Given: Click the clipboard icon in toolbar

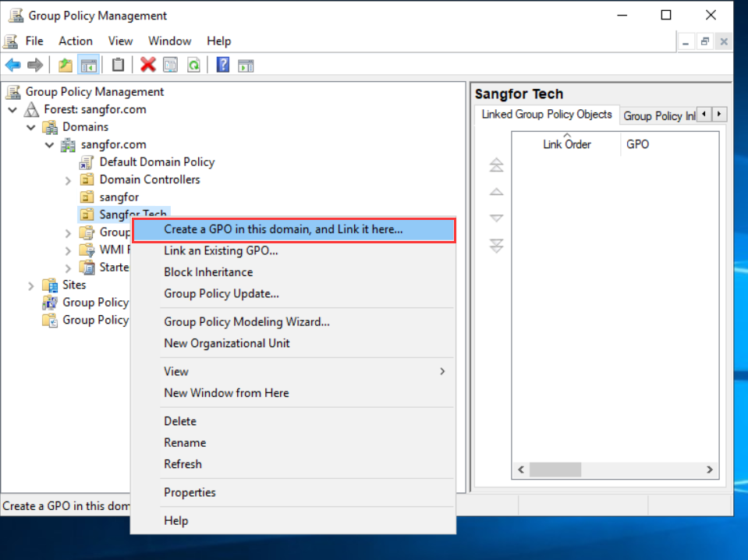Looking at the screenshot, I should pyautogui.click(x=118, y=65).
